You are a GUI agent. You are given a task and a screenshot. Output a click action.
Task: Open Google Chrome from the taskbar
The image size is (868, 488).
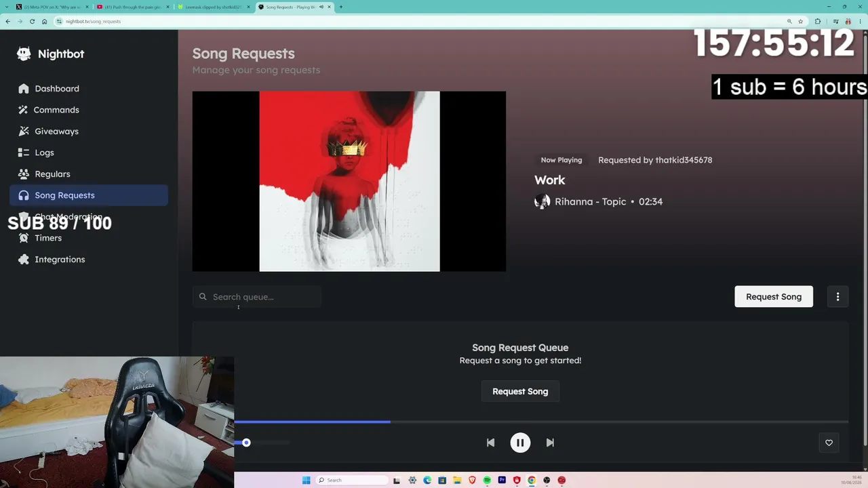[532, 480]
